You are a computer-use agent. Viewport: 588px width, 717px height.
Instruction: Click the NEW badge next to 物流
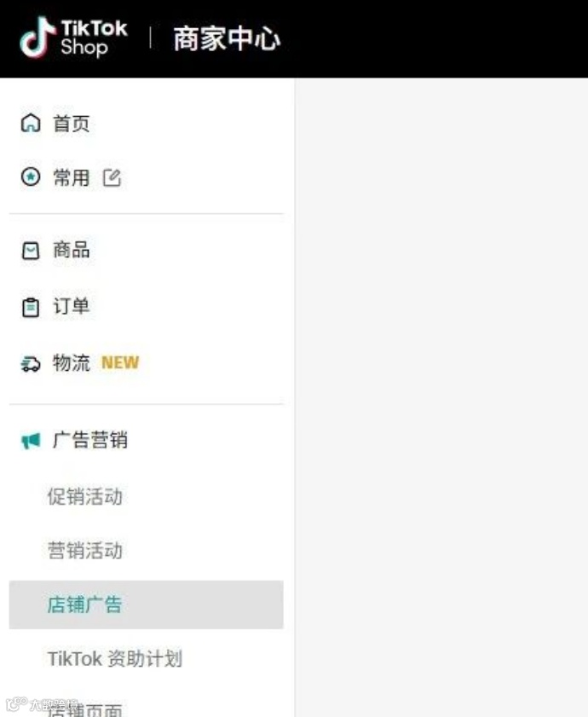click(120, 362)
